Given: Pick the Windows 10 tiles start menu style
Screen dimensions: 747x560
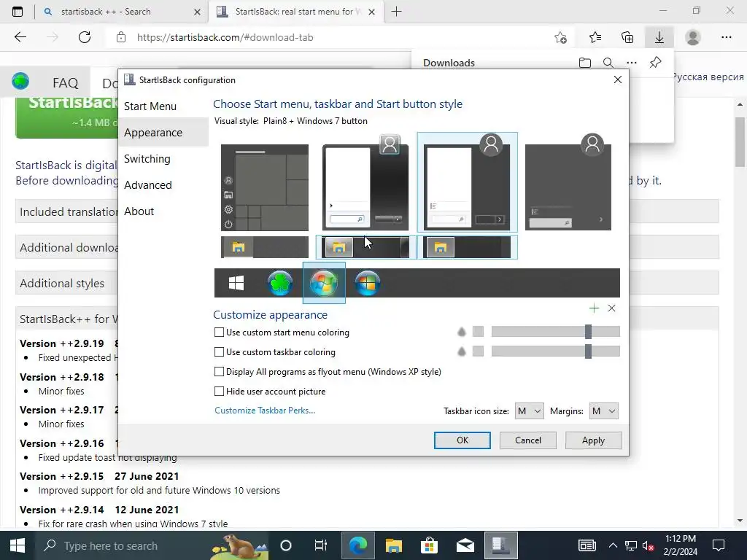Looking at the screenshot, I should point(265,187).
